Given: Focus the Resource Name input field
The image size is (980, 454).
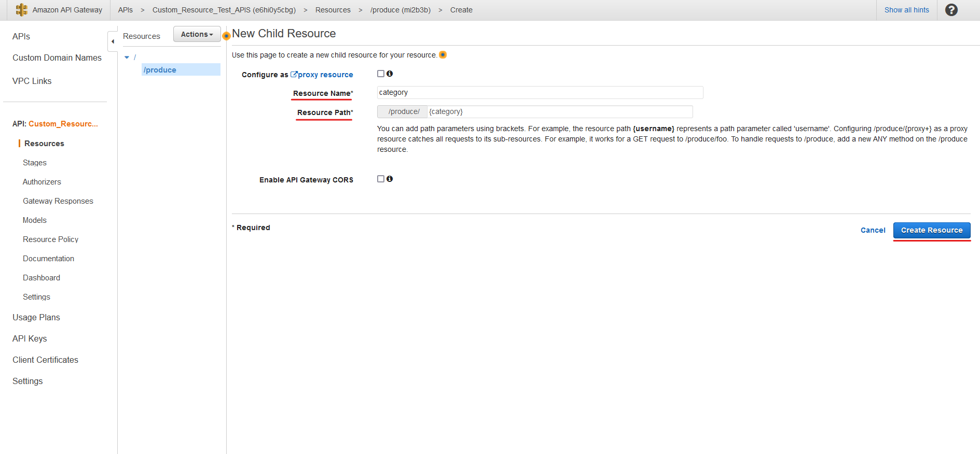Looking at the screenshot, I should pyautogui.click(x=540, y=92).
